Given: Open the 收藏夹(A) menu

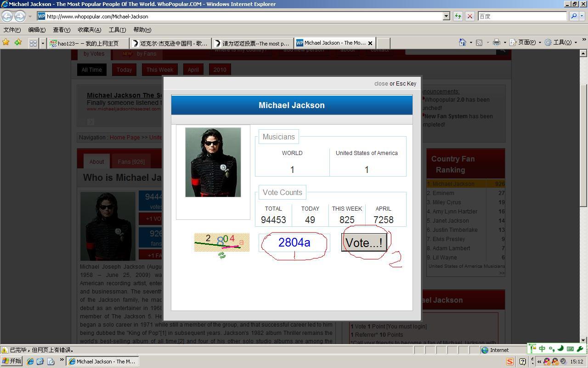Looking at the screenshot, I should (89, 30).
